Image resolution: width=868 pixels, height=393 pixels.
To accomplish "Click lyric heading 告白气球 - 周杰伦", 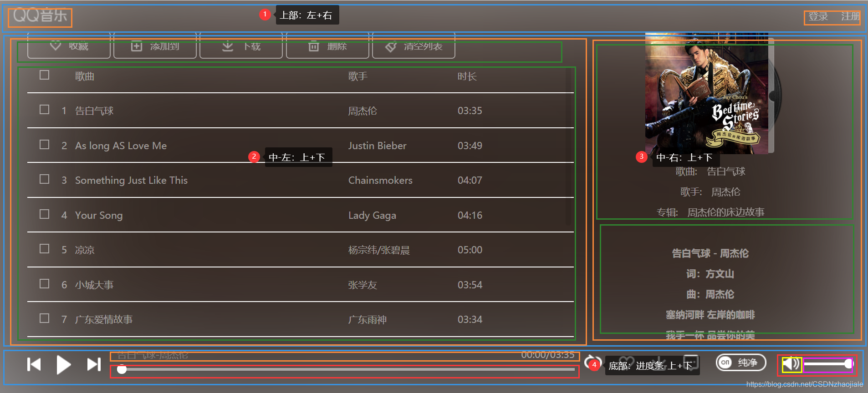I will [710, 253].
